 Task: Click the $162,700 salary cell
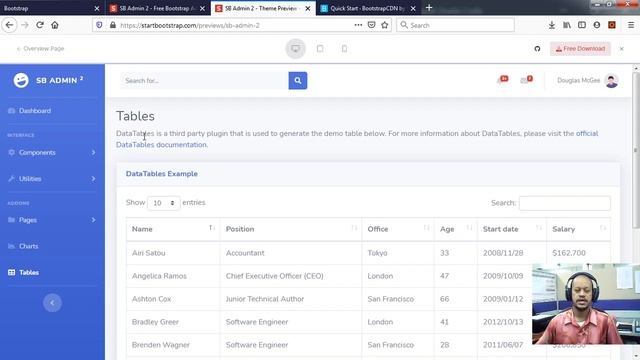(x=578, y=253)
